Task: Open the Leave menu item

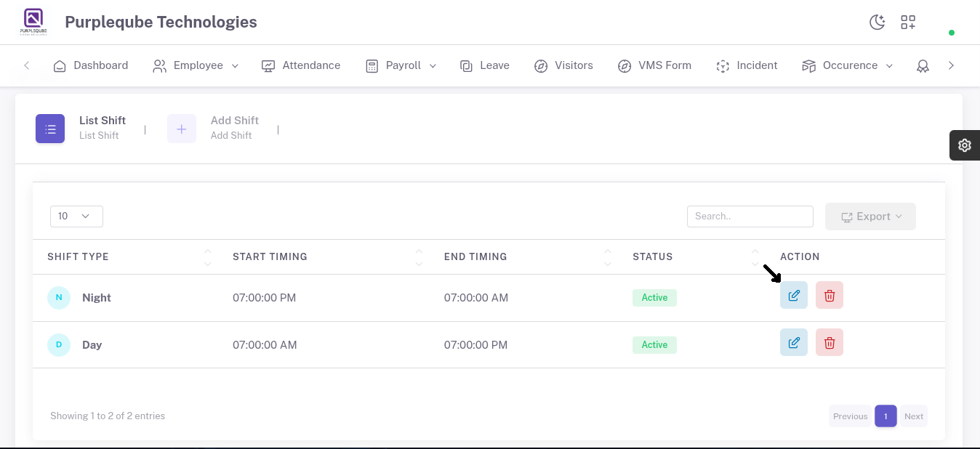Action: pyautogui.click(x=485, y=65)
